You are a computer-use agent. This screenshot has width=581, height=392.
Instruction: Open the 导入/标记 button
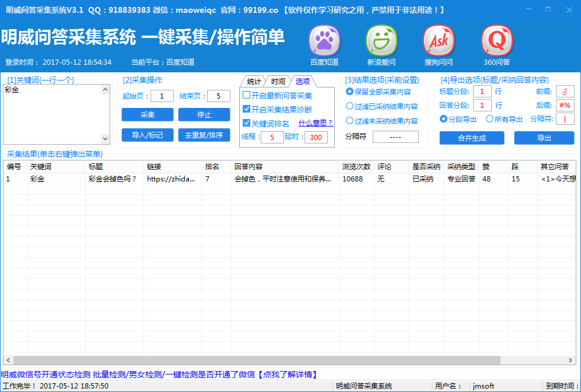148,135
